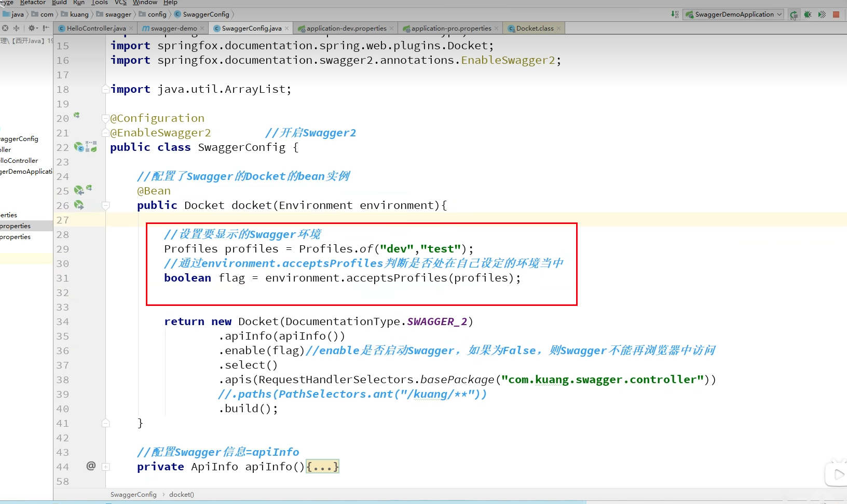Screen dimensions: 847x504
Task: Click the "dev" string literal on line 29
Action: click(397, 249)
